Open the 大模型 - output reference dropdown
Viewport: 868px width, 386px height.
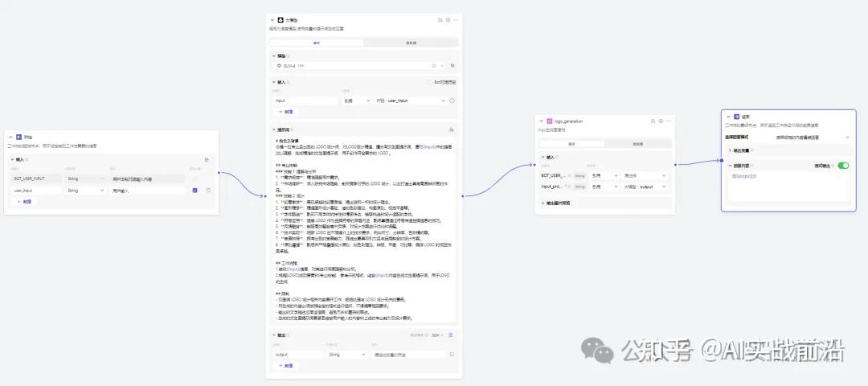pyautogui.click(x=645, y=187)
